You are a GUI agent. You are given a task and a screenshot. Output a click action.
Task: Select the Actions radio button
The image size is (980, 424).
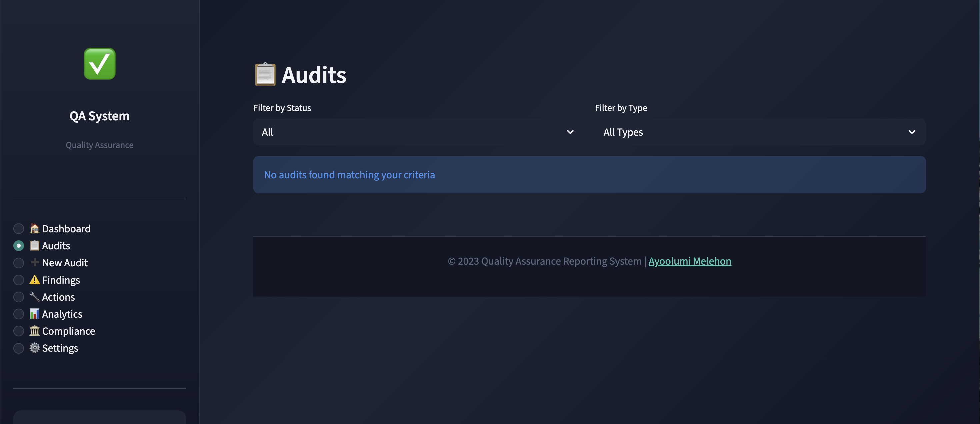pos(19,297)
